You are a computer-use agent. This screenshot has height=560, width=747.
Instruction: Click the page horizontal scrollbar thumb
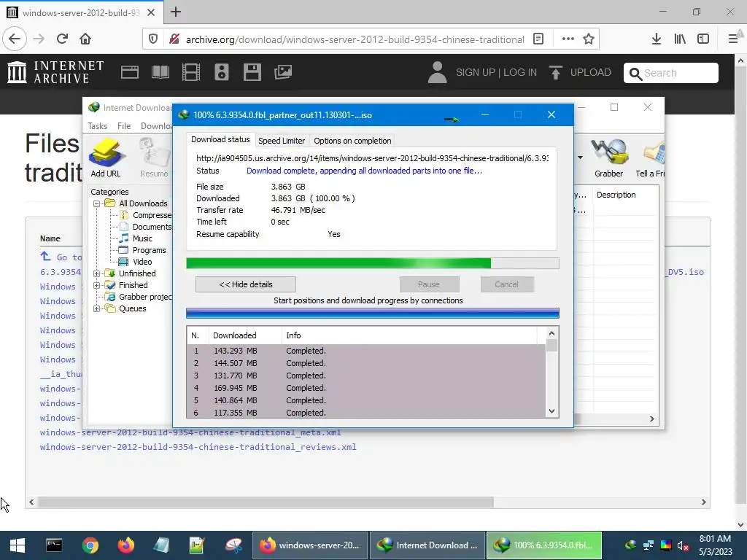pyautogui.click(x=266, y=502)
